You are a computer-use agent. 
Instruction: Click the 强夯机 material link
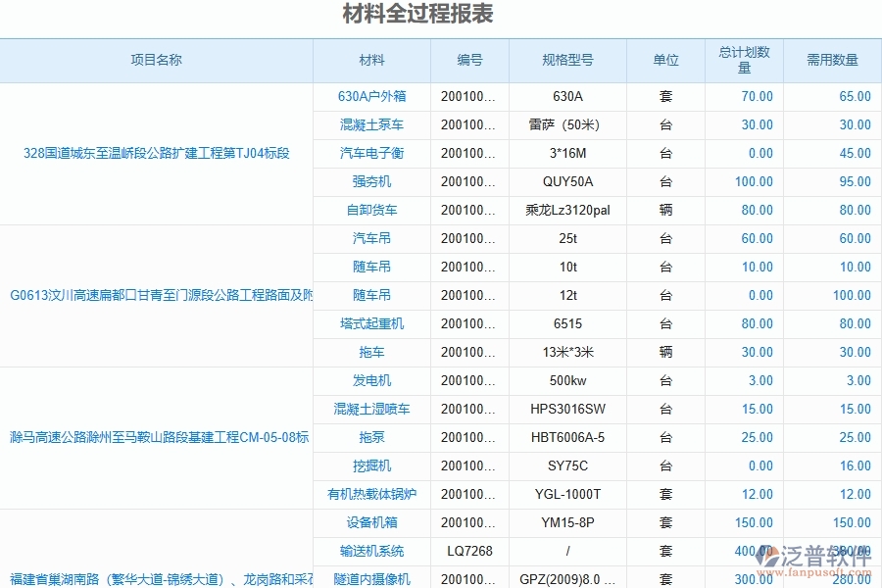click(x=370, y=181)
